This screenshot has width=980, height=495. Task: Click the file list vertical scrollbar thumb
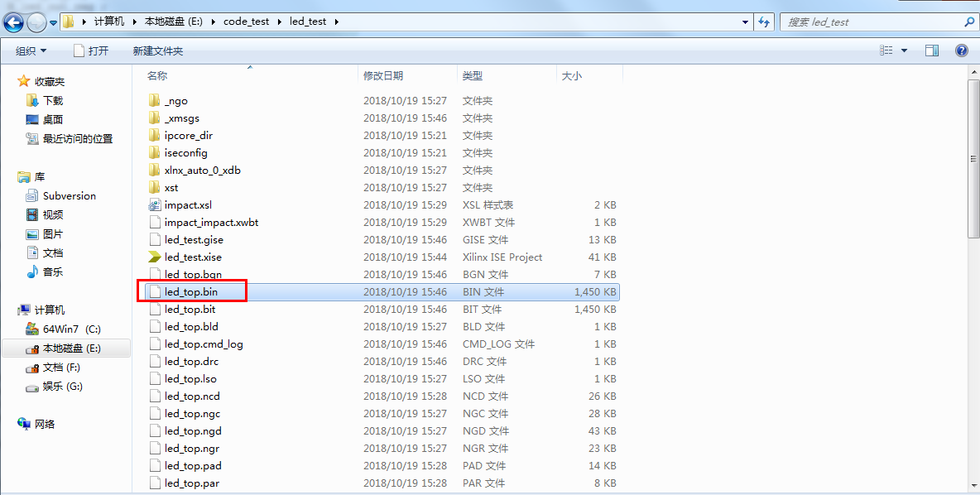click(973, 158)
